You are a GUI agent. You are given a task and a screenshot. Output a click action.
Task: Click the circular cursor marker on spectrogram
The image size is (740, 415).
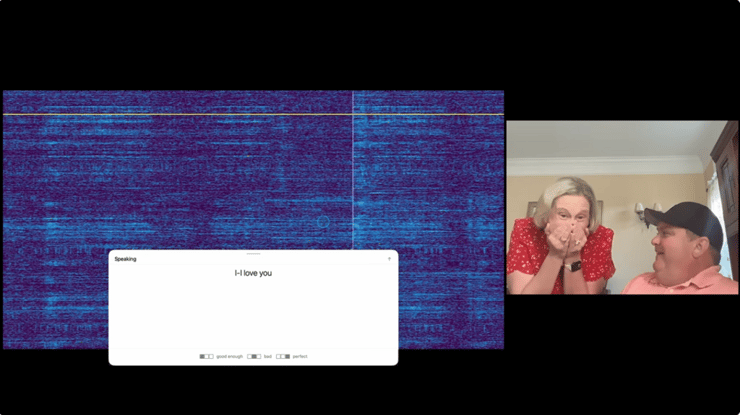(323, 221)
